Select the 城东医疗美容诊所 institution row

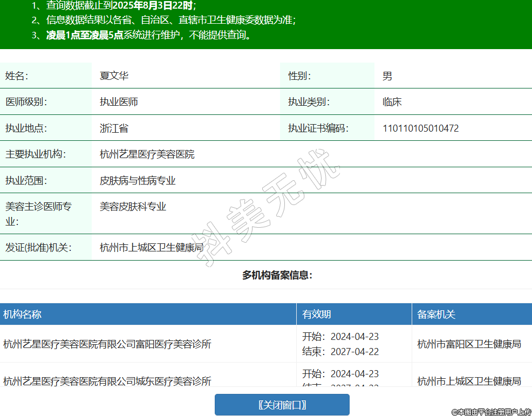[107, 380]
